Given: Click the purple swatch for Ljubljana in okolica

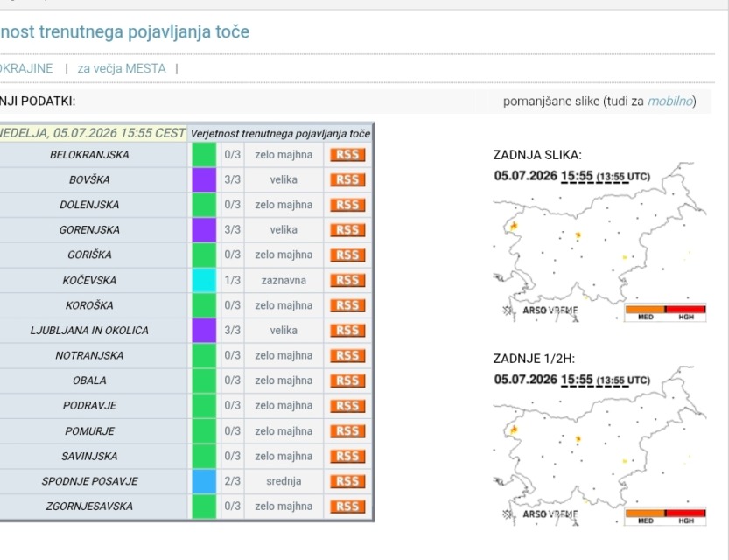Looking at the screenshot, I should 204,331.
